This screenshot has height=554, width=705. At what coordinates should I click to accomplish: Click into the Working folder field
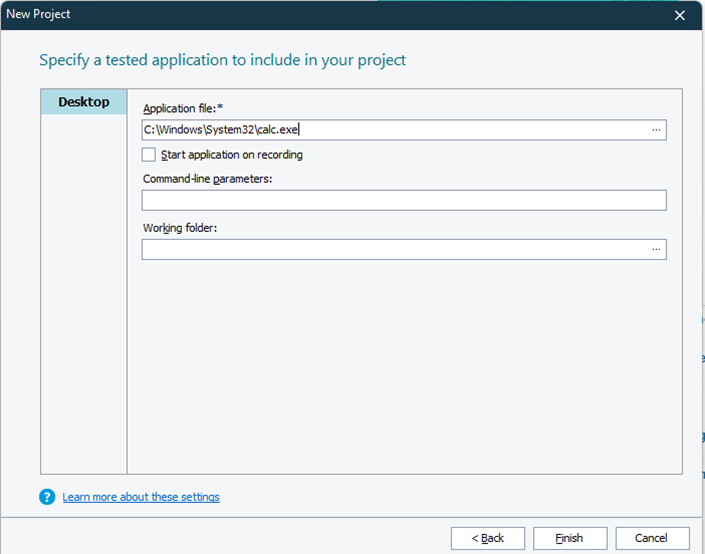point(395,249)
